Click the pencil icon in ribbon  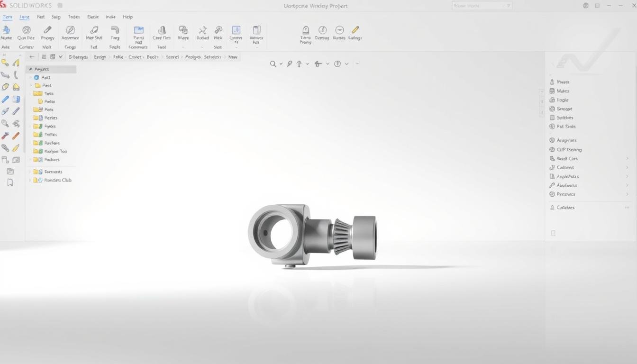tap(47, 30)
